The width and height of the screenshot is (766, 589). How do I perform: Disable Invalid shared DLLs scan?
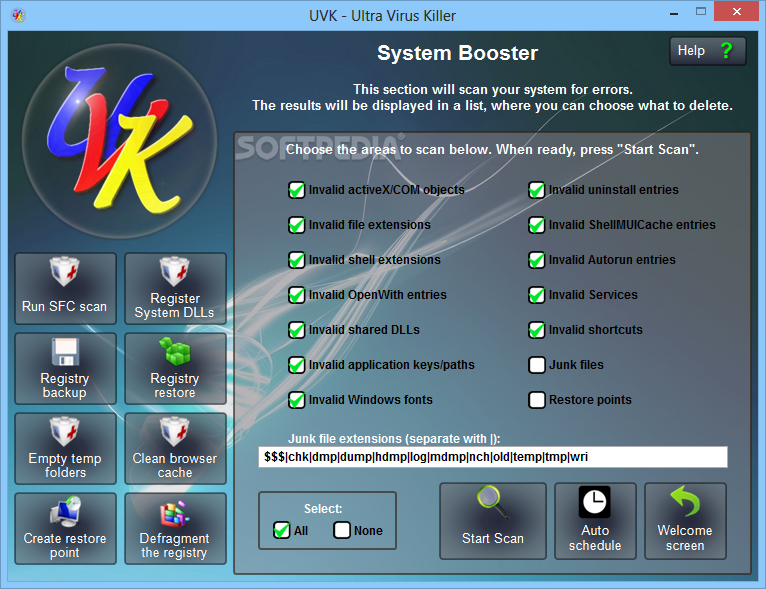tap(296, 330)
